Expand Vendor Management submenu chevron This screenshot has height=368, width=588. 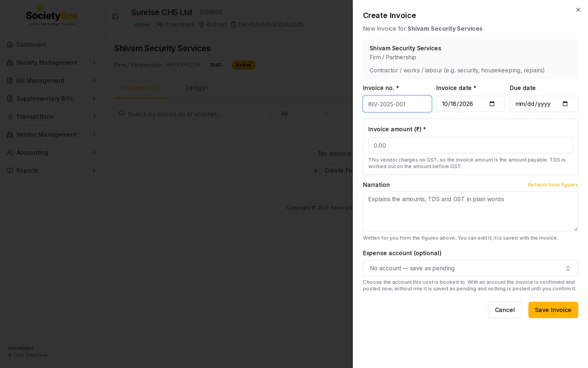94,135
